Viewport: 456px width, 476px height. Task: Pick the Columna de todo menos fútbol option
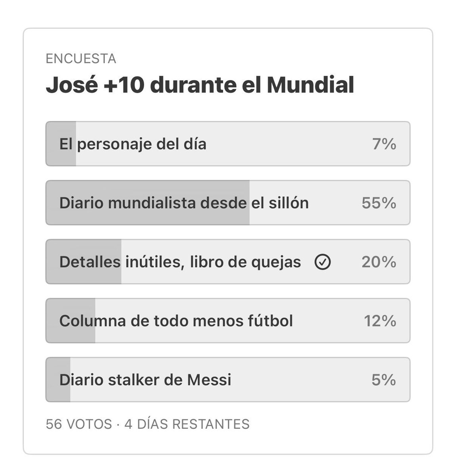(228, 321)
